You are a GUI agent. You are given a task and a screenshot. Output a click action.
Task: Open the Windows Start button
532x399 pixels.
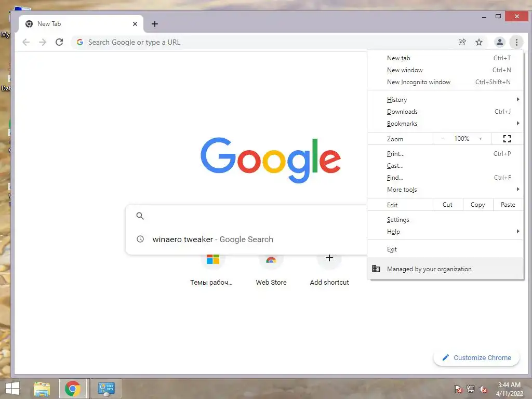click(12, 389)
